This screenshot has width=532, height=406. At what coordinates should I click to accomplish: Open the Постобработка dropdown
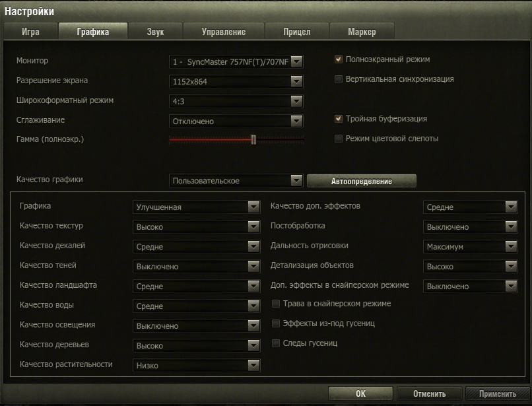(x=510, y=226)
